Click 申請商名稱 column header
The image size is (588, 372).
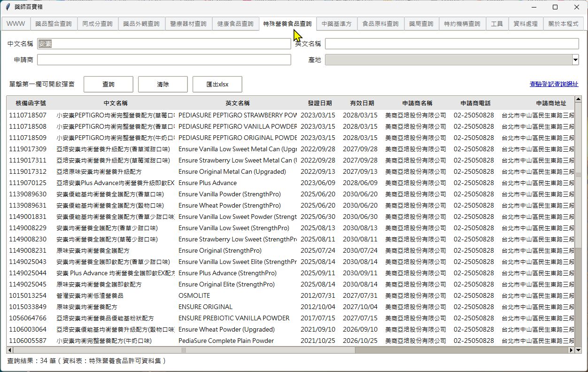[x=417, y=103]
